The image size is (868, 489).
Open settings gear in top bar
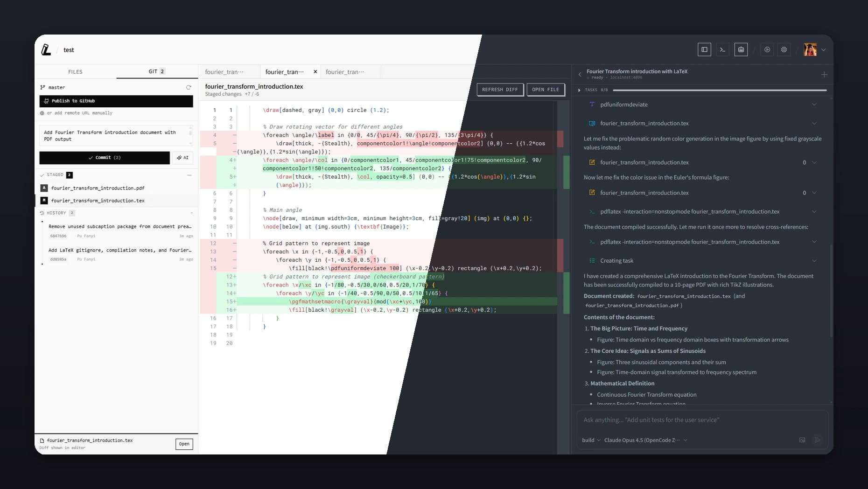(x=784, y=49)
